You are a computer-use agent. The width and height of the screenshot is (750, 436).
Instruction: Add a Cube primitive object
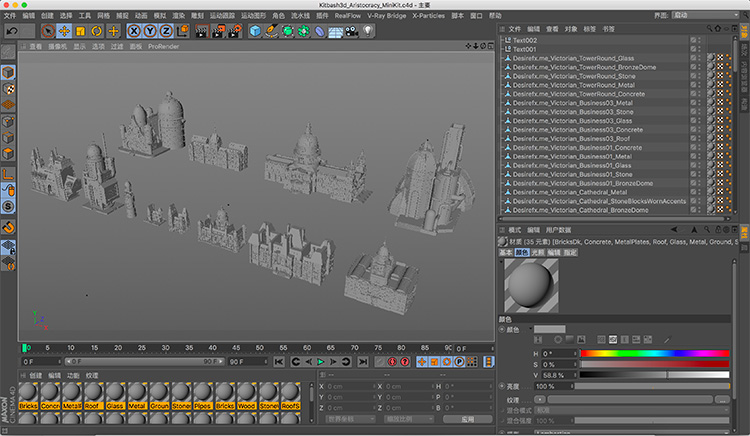click(255, 31)
